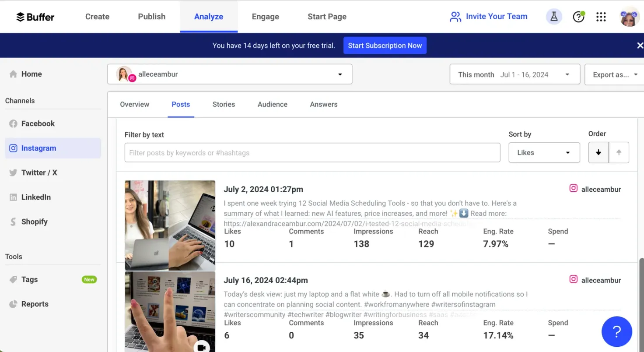The width and height of the screenshot is (644, 352).
Task: Open the apps grid menu
Action: coord(601,17)
